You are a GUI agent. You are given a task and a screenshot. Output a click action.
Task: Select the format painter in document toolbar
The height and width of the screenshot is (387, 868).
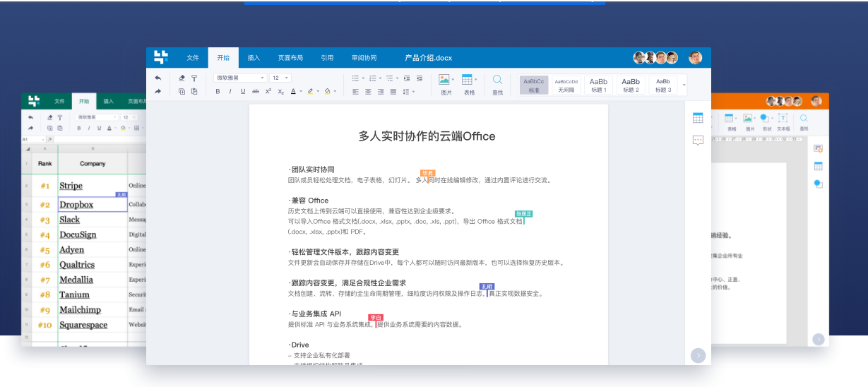pyautogui.click(x=194, y=78)
